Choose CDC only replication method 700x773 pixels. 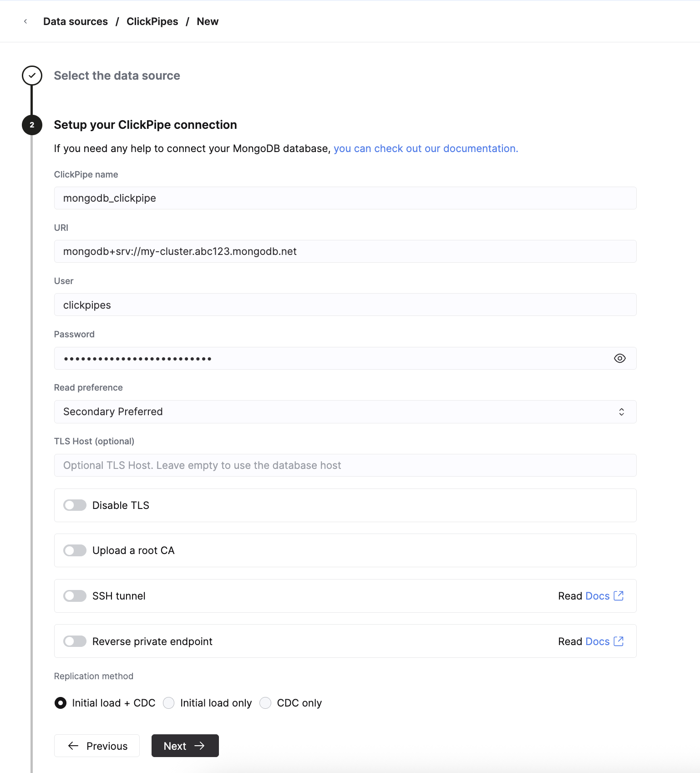(265, 703)
